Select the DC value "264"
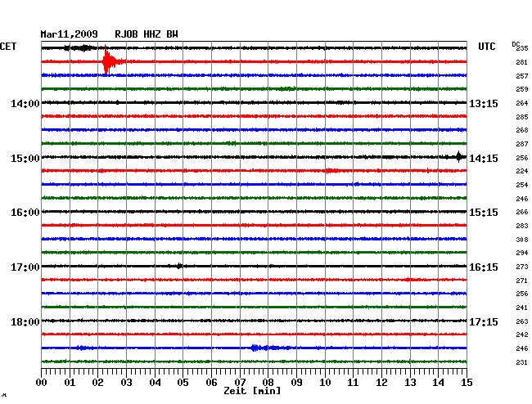Image resolution: width=532 pixels, height=404 pixels. 522,103
